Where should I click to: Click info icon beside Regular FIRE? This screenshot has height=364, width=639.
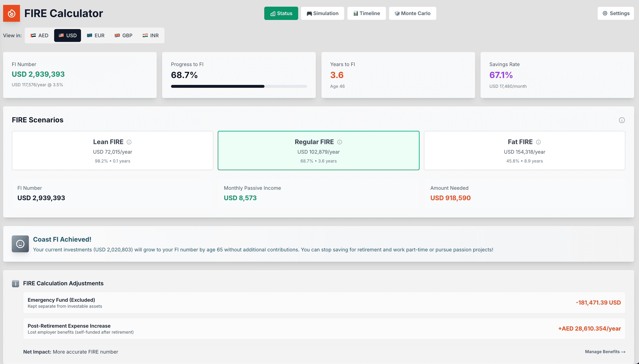339,142
